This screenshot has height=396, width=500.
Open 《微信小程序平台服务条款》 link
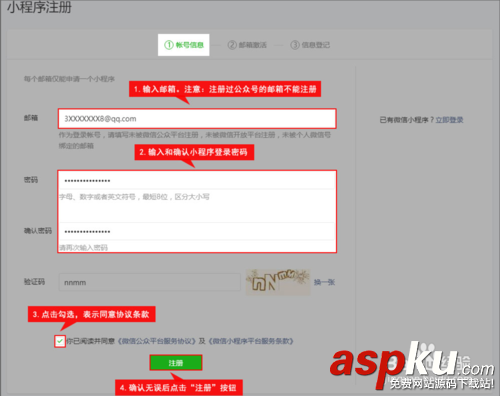click(251, 341)
